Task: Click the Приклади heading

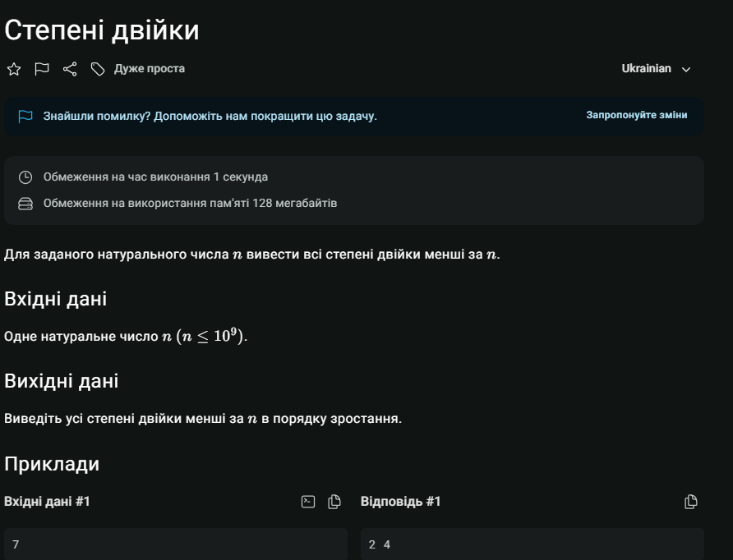Action: [52, 464]
